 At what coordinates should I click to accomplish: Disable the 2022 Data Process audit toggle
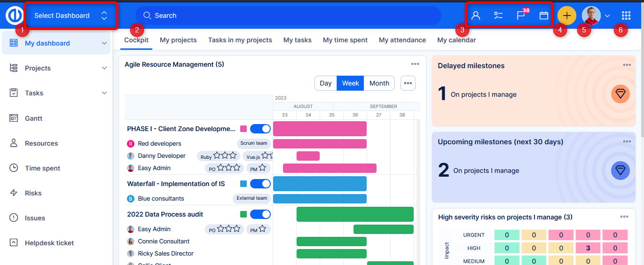260,214
